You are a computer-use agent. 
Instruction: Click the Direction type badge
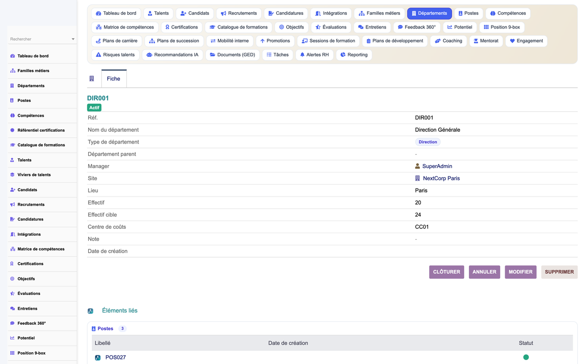(x=428, y=142)
